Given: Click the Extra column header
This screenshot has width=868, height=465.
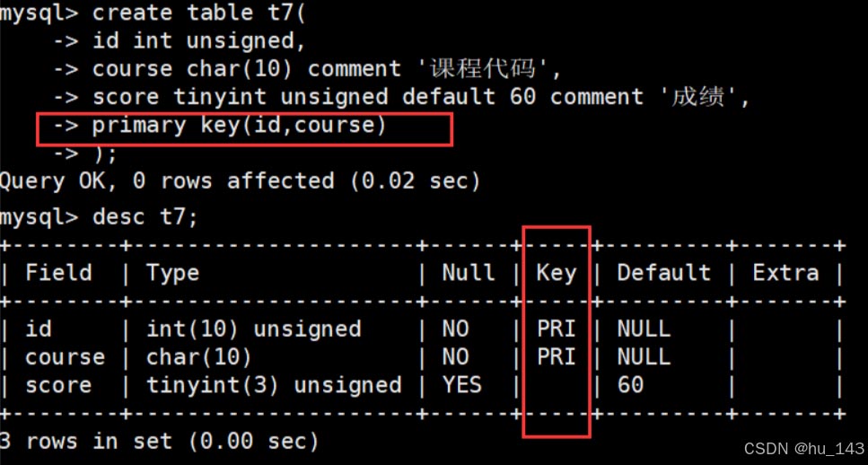Looking at the screenshot, I should pyautogui.click(x=785, y=273).
